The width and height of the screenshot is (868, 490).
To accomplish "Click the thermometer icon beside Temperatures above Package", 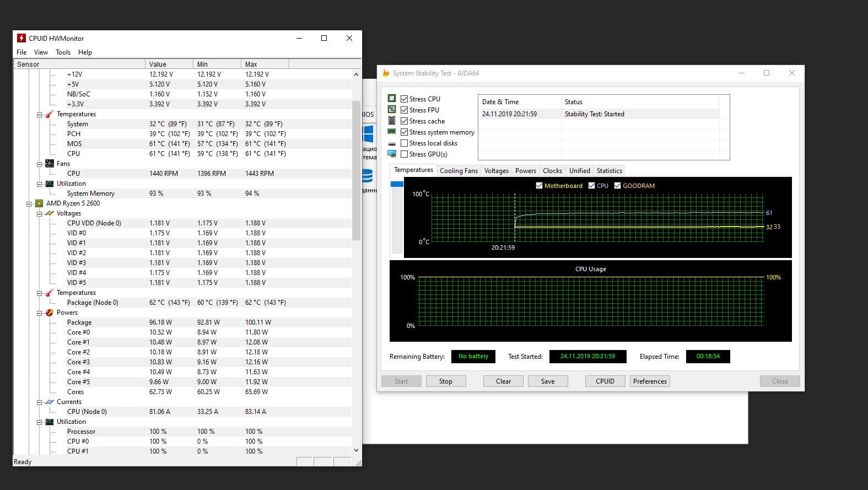I will coord(50,293).
